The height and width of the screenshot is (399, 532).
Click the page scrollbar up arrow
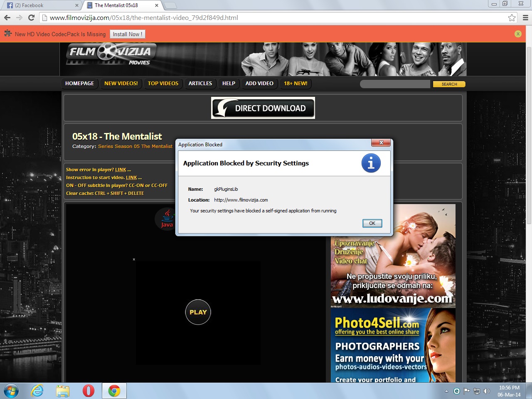(529, 45)
